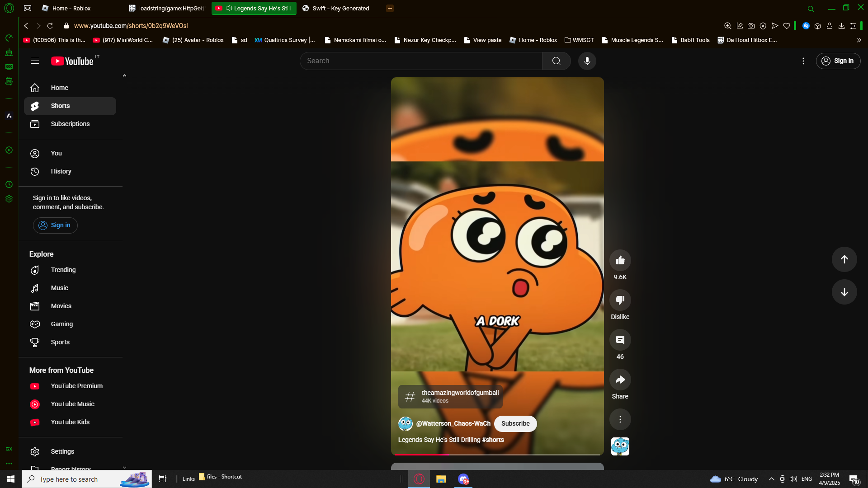Open Movies under Explore
The height and width of the screenshot is (488, 868).
(x=70, y=306)
